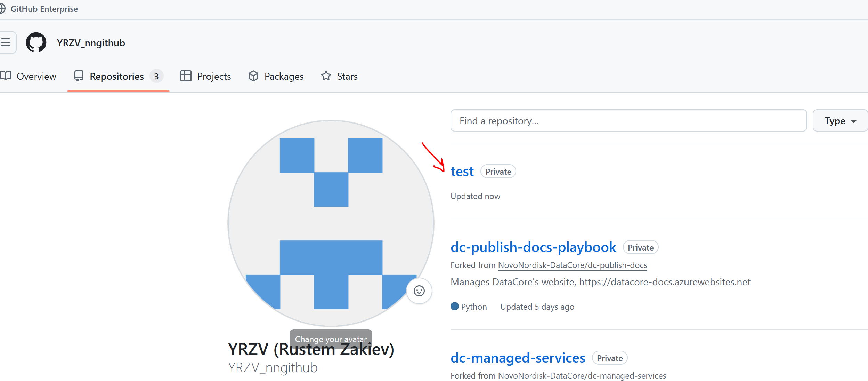Select the Repositories tab
The image size is (868, 381).
[118, 76]
